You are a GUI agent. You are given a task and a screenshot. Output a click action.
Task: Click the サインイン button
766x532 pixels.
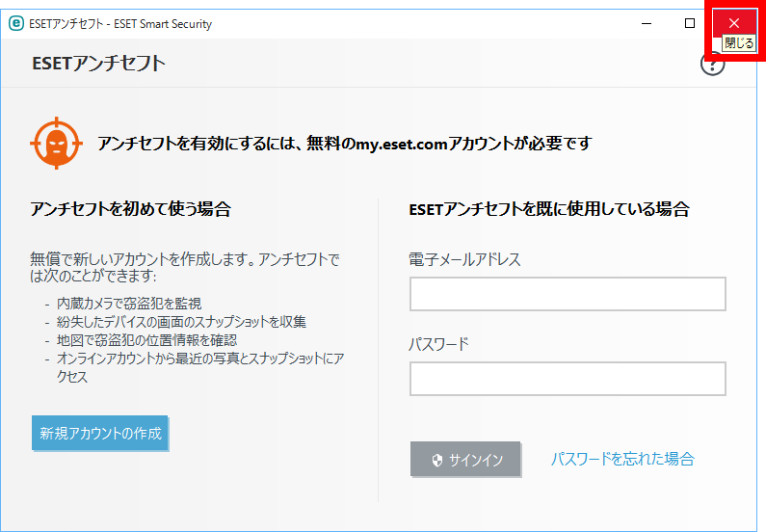[465, 459]
